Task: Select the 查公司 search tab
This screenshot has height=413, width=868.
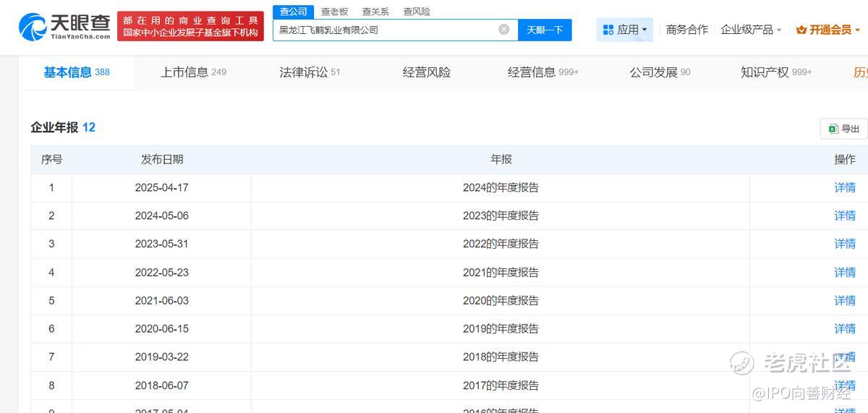Action: (x=294, y=12)
